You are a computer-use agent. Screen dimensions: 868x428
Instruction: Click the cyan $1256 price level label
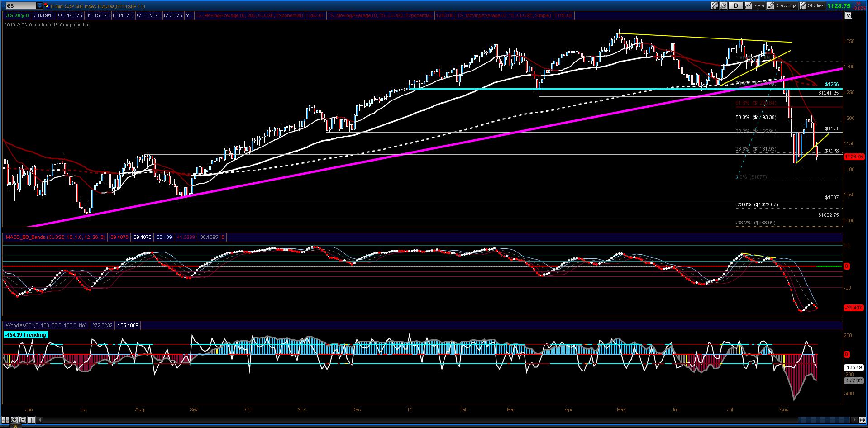832,85
